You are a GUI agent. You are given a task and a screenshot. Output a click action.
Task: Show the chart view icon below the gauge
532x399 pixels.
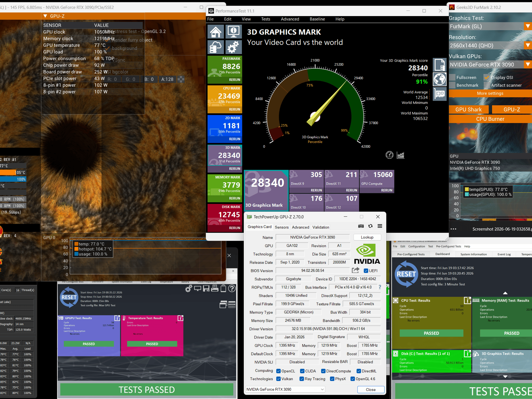(401, 155)
